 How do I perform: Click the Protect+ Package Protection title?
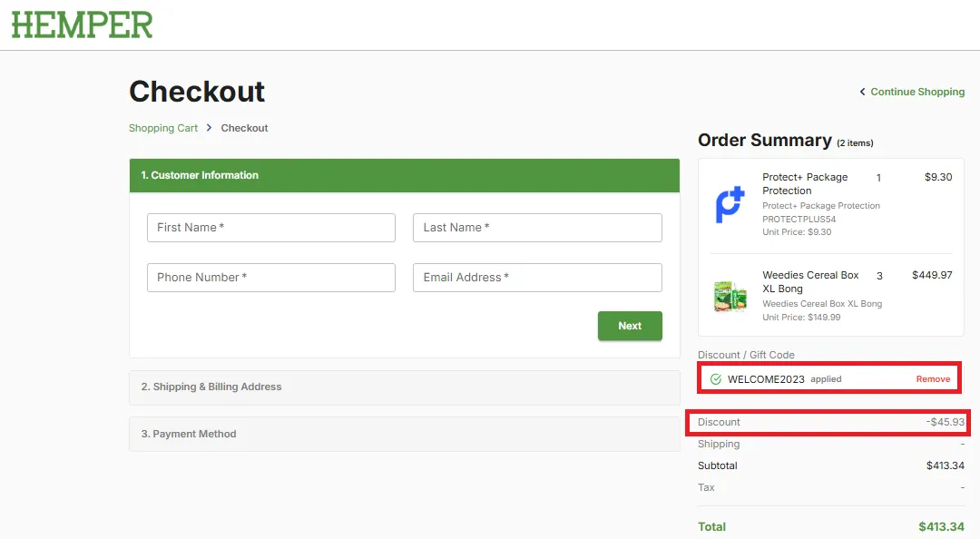[x=804, y=184]
